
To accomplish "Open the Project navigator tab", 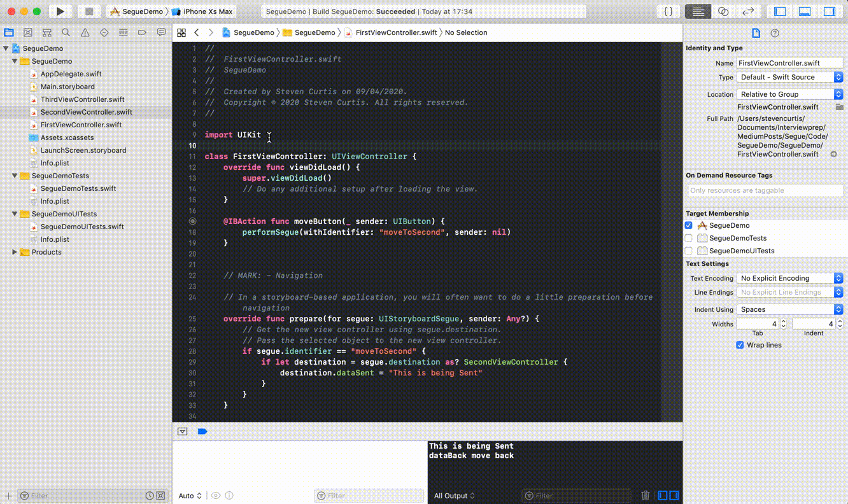I will point(9,32).
